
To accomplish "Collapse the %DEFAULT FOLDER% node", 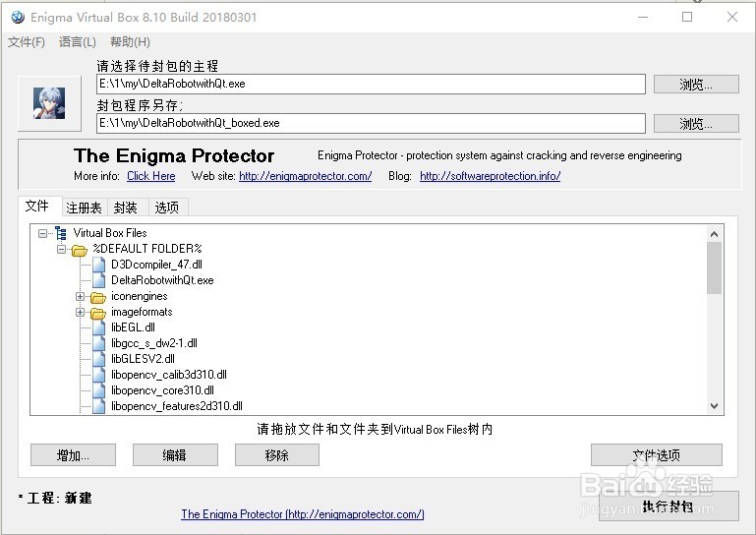I will [61, 250].
